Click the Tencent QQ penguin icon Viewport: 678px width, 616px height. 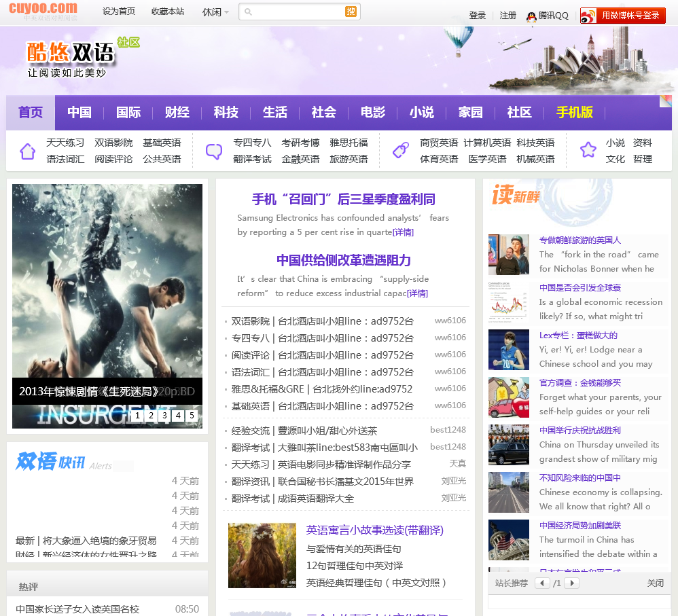531,16
